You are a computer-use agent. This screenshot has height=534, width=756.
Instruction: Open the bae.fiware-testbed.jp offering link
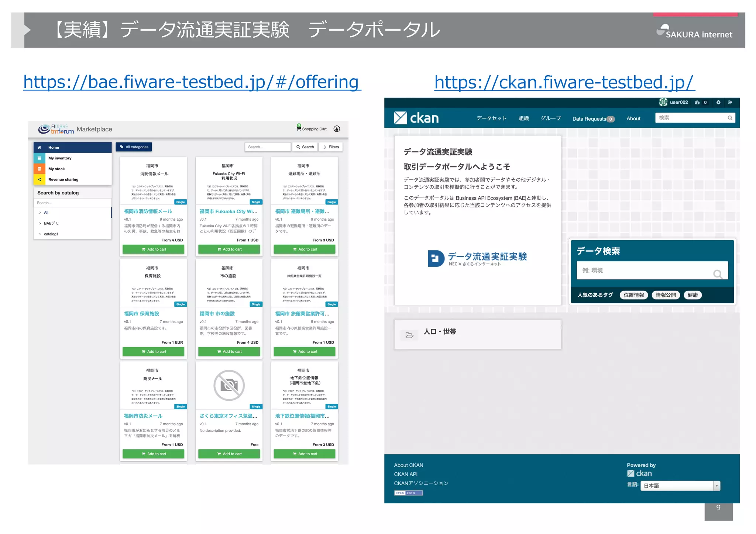point(192,82)
